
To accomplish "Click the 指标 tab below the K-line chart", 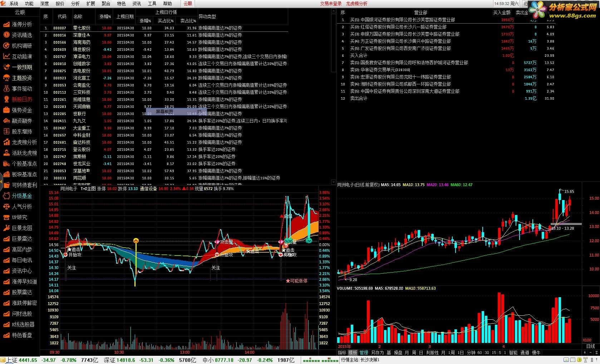I will point(342,353).
